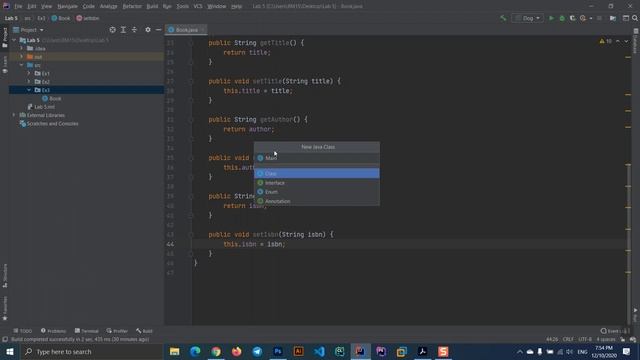Open the Problems tool window button

53,331
